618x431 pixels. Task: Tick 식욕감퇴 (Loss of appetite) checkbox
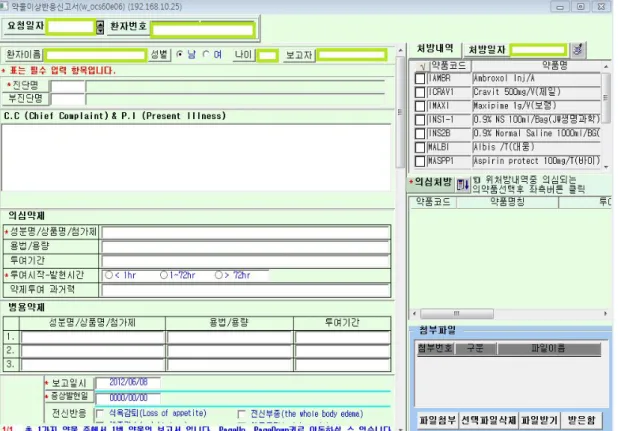pos(100,414)
